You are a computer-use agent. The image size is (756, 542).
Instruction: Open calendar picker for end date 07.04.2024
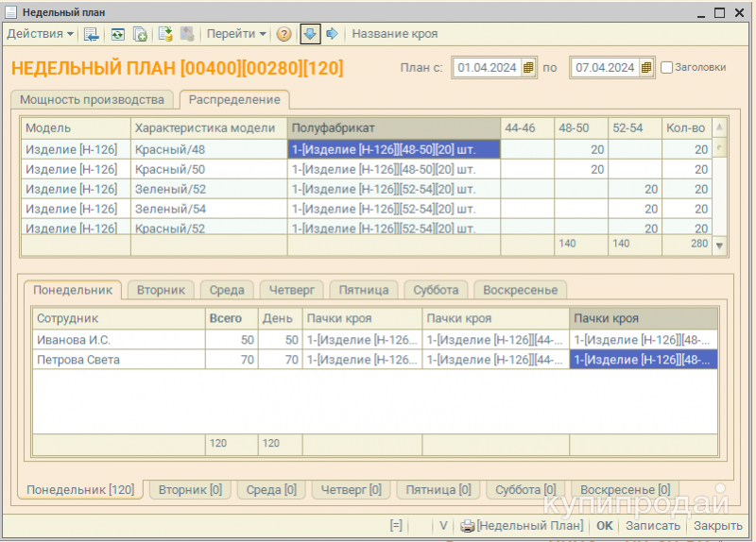646,68
